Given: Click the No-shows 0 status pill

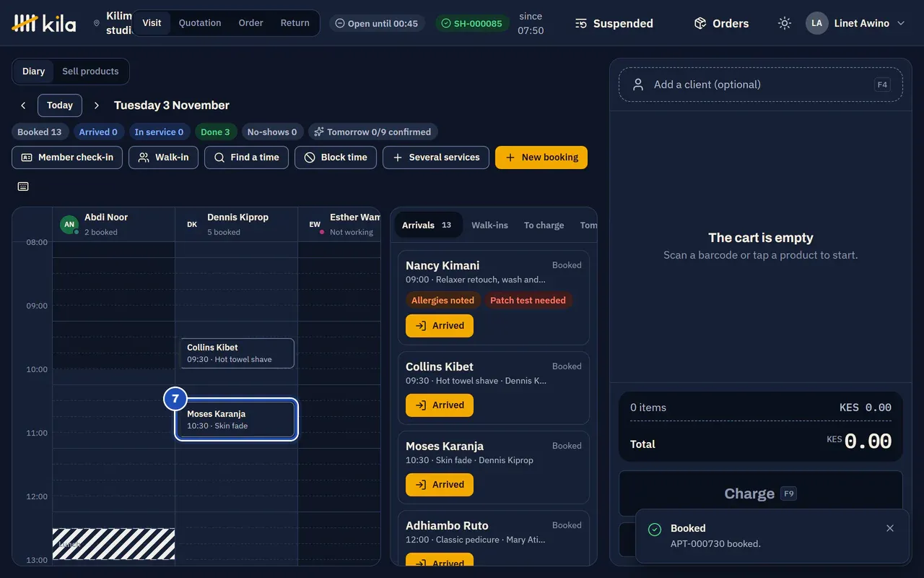Looking at the screenshot, I should (272, 132).
